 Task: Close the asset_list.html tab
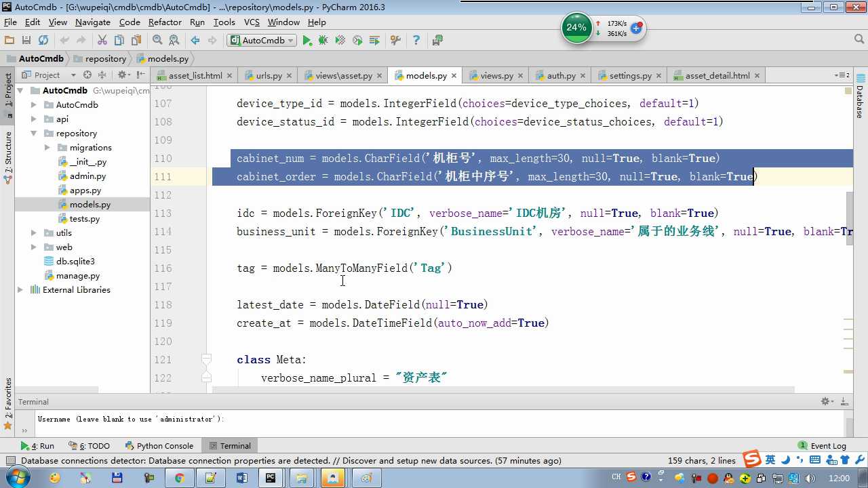[229, 76]
